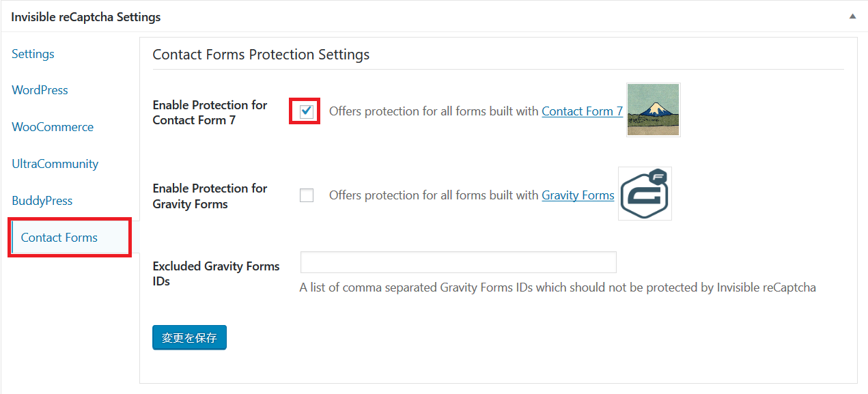Click the 'Enable Protection for Gravity Forms' label
The width and height of the screenshot is (868, 394).
tap(210, 196)
